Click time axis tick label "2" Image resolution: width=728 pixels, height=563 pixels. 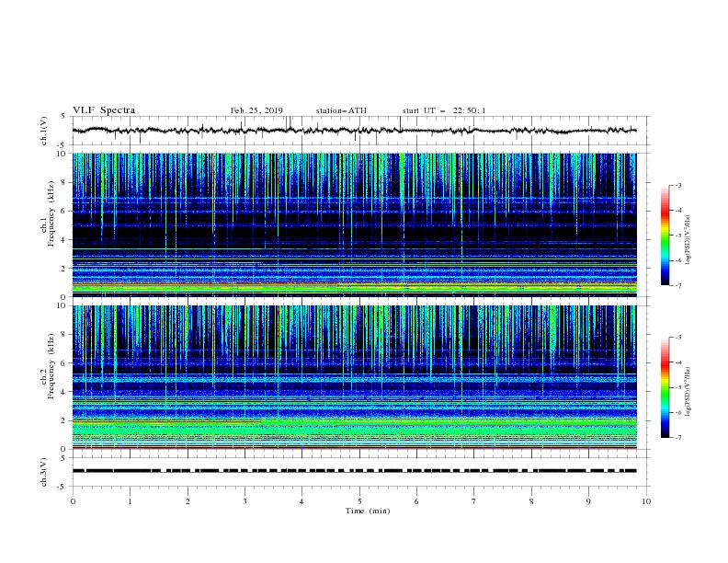click(x=188, y=501)
